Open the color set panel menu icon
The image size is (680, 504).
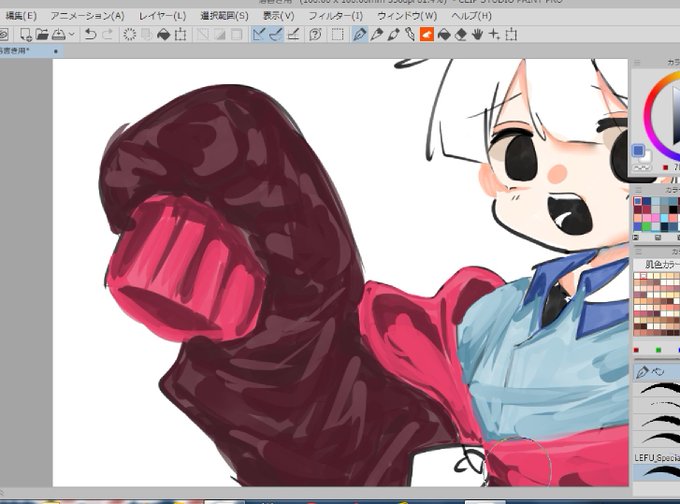(638, 190)
